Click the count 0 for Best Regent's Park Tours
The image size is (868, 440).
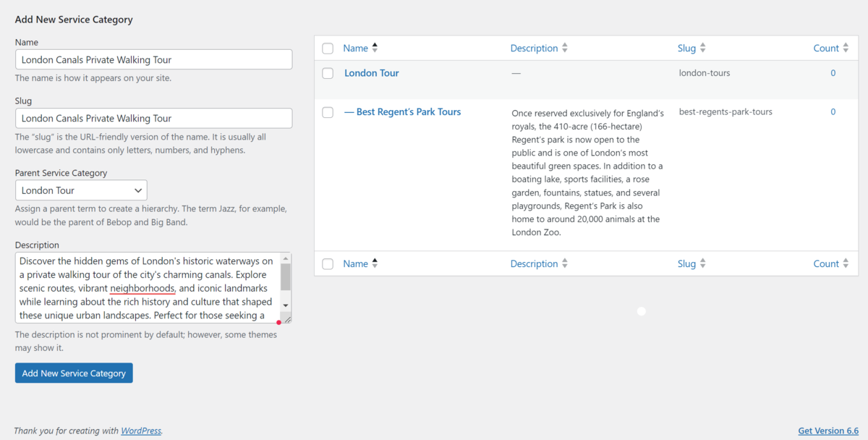click(x=833, y=112)
